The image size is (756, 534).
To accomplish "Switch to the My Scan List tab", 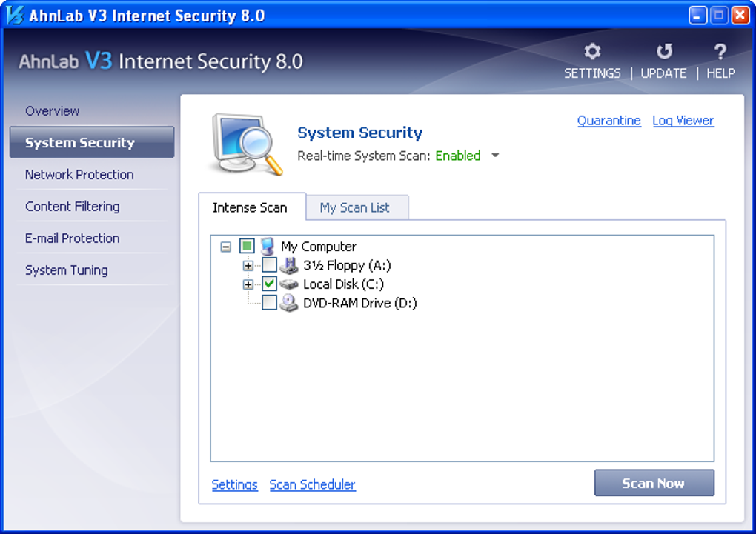I will tap(354, 208).
